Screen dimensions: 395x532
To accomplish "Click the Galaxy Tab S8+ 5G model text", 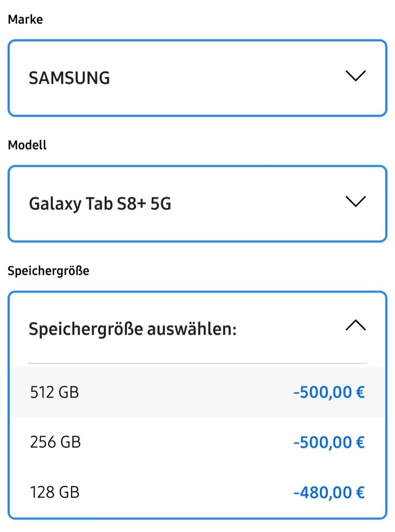I will click(x=100, y=204).
